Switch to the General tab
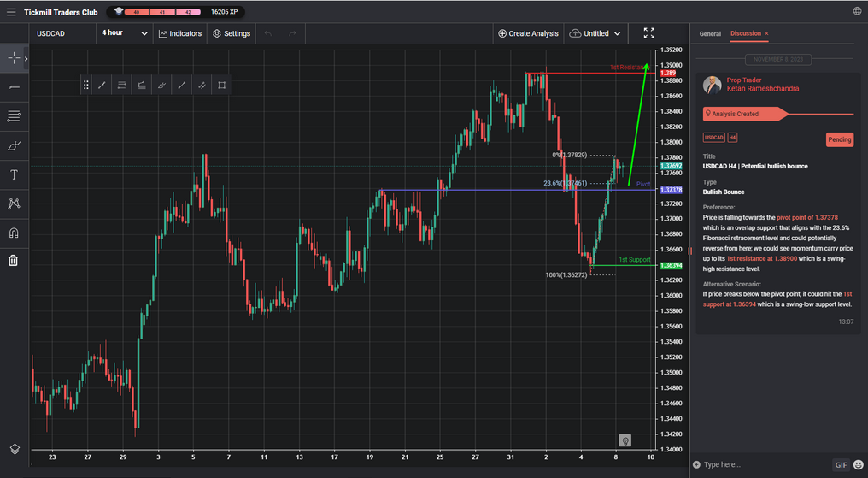This screenshot has width=868, height=478. click(710, 34)
